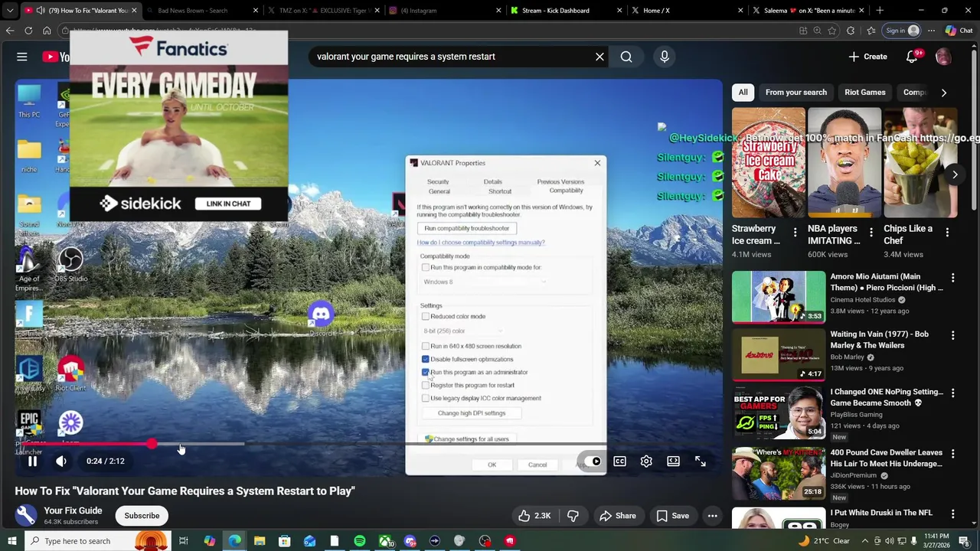Open Waiting In Vain video title
The image size is (980, 551).
879,340
